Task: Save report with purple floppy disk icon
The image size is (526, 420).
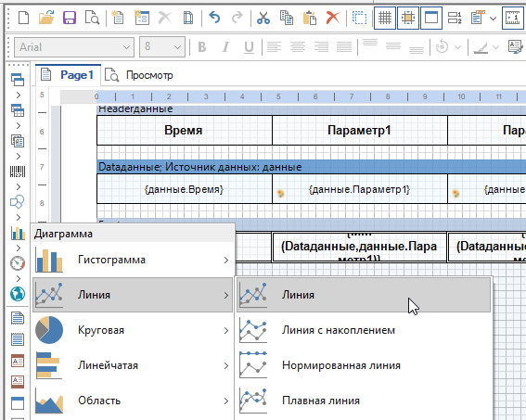Action: (70, 18)
